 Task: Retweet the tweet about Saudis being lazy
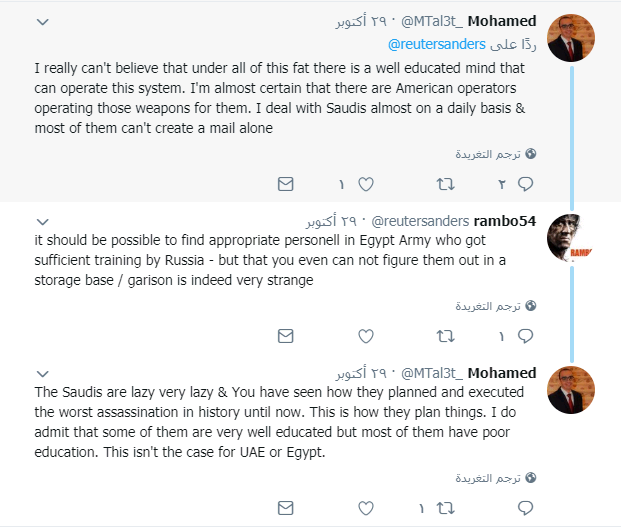coord(446,507)
